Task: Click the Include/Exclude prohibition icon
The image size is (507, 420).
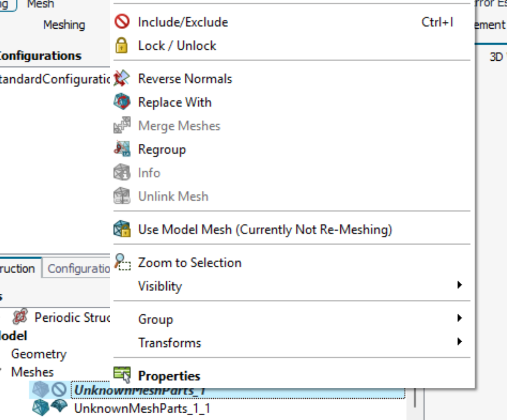Action: point(122,22)
